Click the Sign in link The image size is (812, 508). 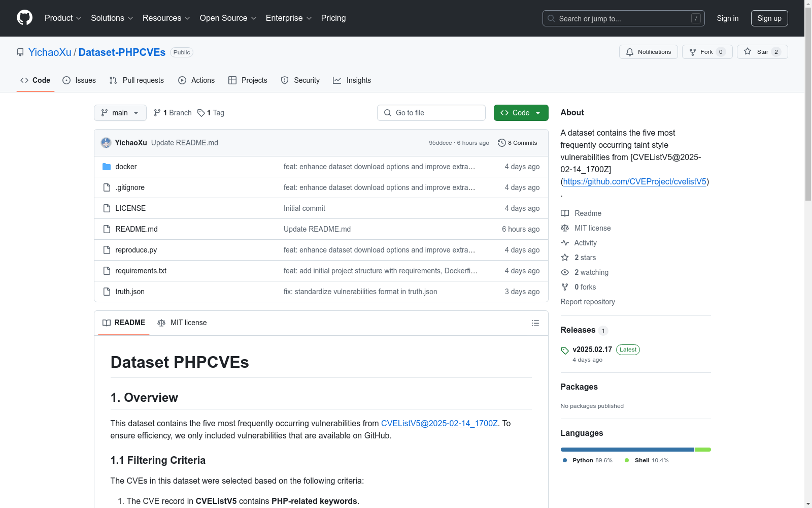tap(728, 18)
